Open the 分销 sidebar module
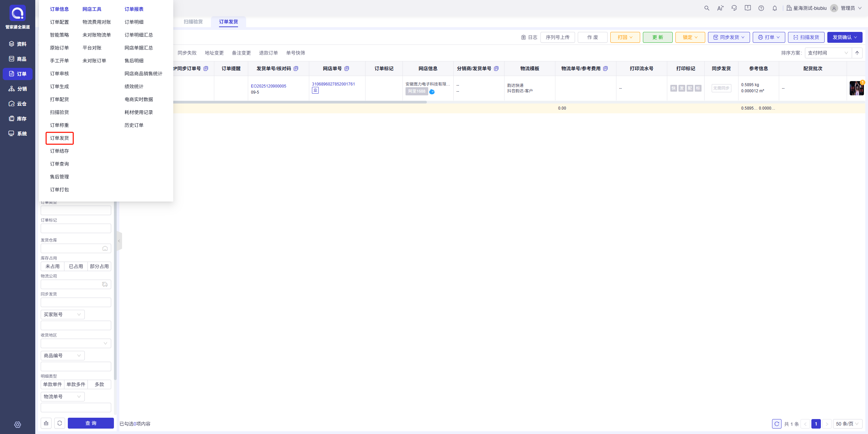Screen dimensions: 868x434 18,89
